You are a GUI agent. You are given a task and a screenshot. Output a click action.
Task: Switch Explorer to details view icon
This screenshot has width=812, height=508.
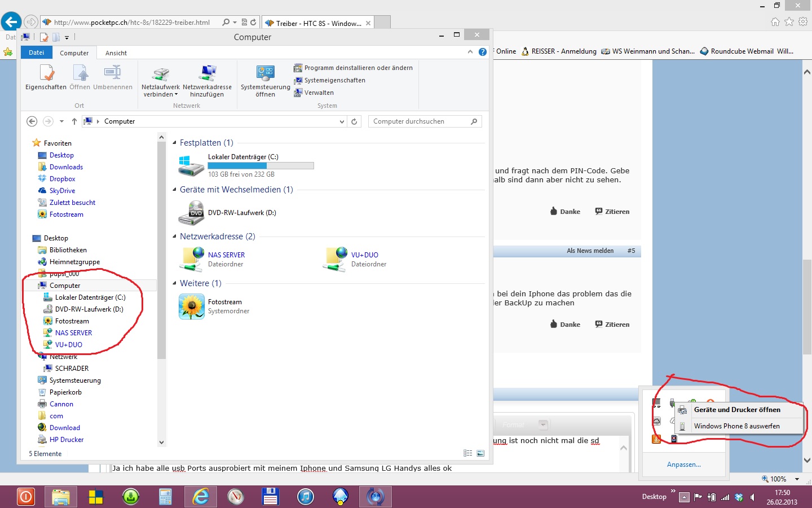pos(467,453)
